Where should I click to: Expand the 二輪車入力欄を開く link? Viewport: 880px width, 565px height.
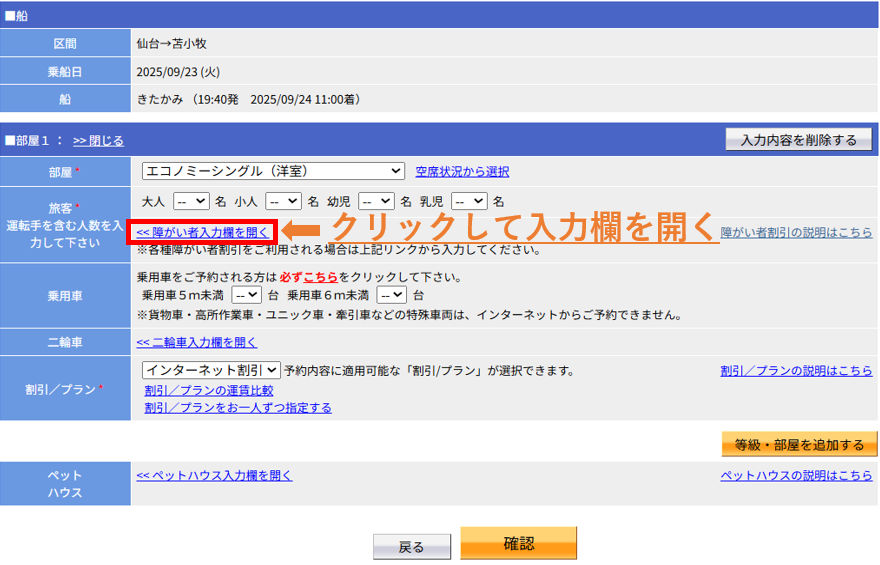pos(196,342)
